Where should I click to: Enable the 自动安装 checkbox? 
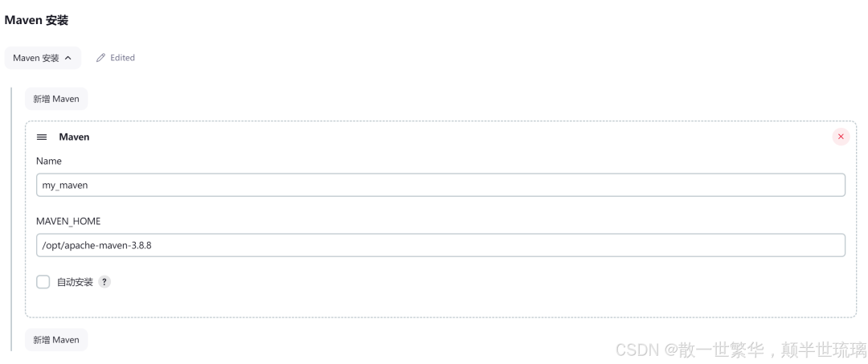pyautogui.click(x=43, y=281)
